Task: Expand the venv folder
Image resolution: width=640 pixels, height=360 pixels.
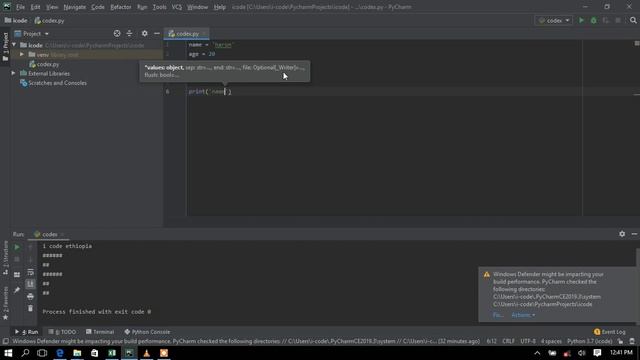Action: tap(22, 54)
